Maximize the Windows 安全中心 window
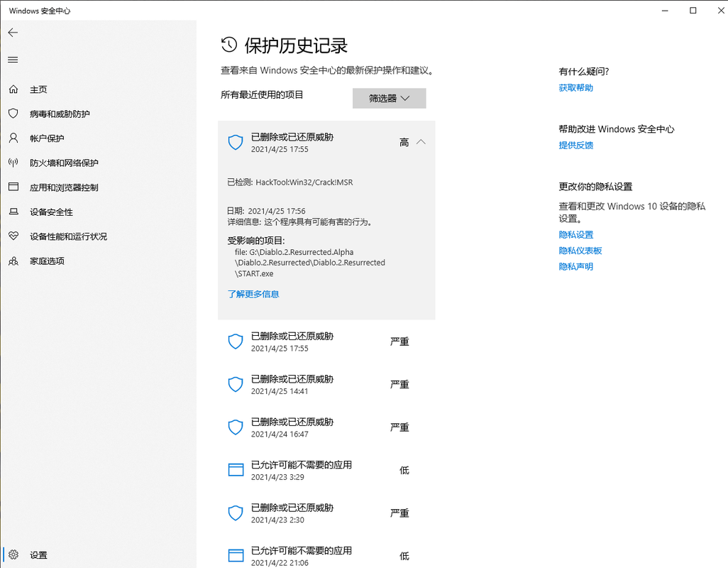 693,10
